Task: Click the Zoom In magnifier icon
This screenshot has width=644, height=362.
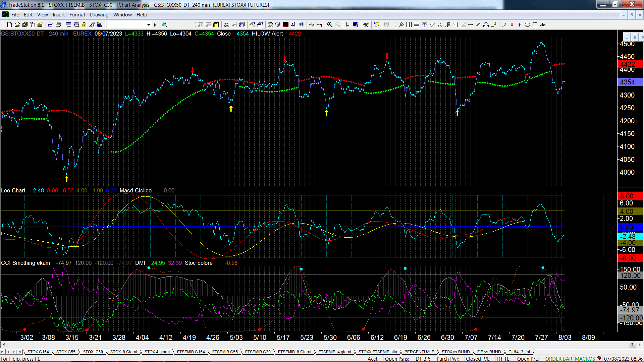Action: coord(330,25)
